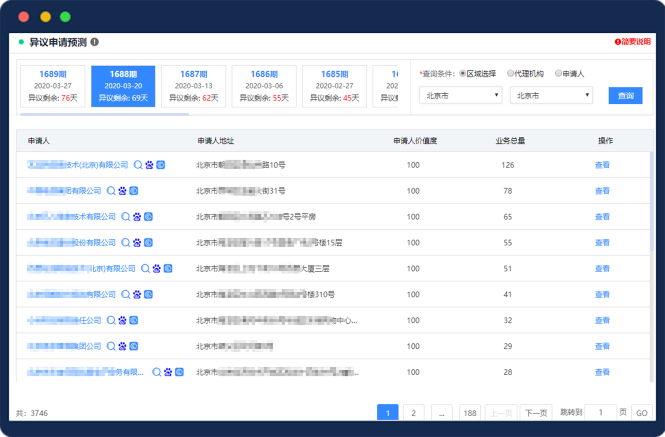Click the 申请人价值度 column header

click(415, 141)
